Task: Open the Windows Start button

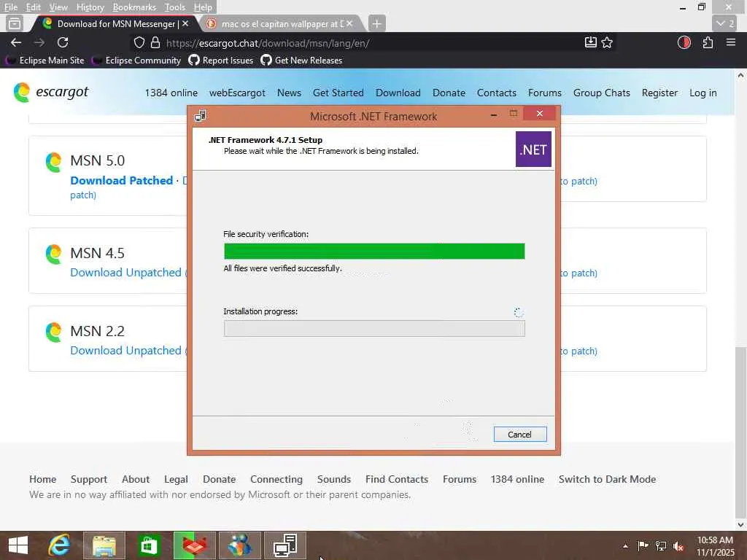Action: coord(18,545)
